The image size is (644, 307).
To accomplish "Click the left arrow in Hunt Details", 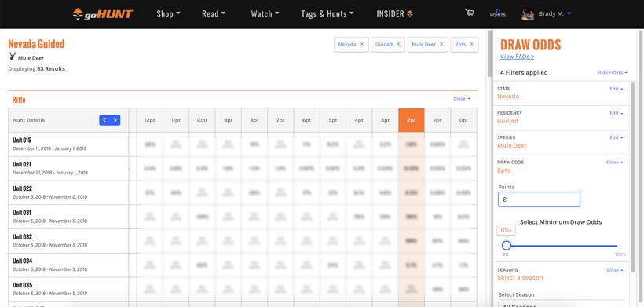I will coord(104,120).
